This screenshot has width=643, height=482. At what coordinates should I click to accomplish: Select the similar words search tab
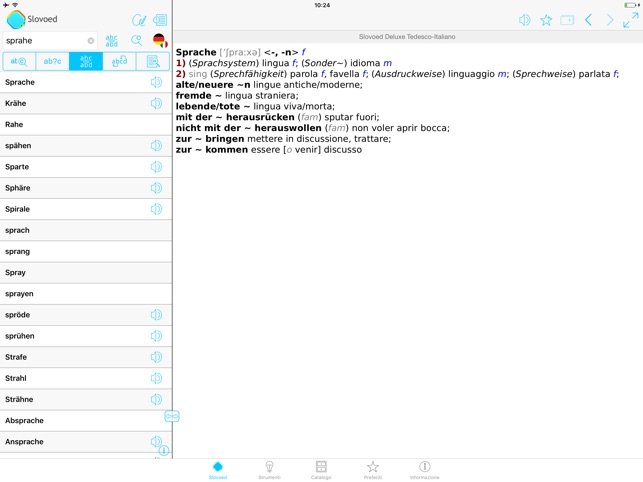click(86, 62)
